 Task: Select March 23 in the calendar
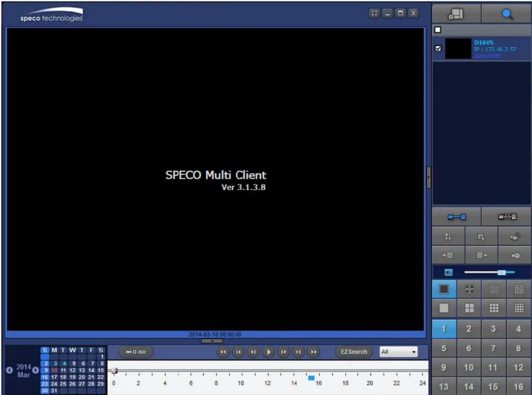click(44, 384)
